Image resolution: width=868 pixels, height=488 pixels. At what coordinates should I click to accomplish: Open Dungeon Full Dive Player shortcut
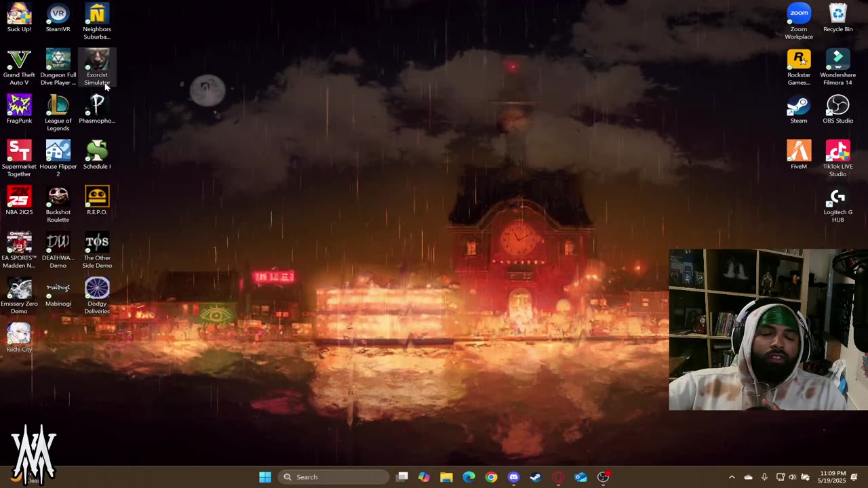(x=58, y=67)
